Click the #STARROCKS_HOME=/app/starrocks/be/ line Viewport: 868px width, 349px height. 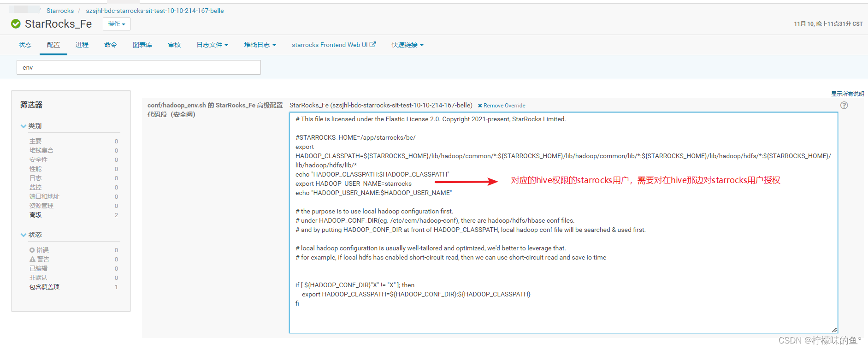pos(355,137)
